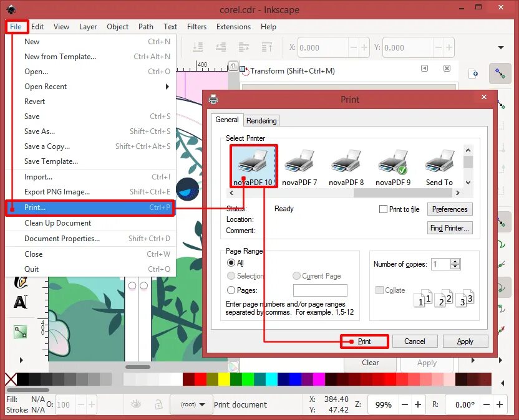Viewport: 519px width, 420px height.
Task: Click the color management icon near canvas corner
Action: pos(233,367)
